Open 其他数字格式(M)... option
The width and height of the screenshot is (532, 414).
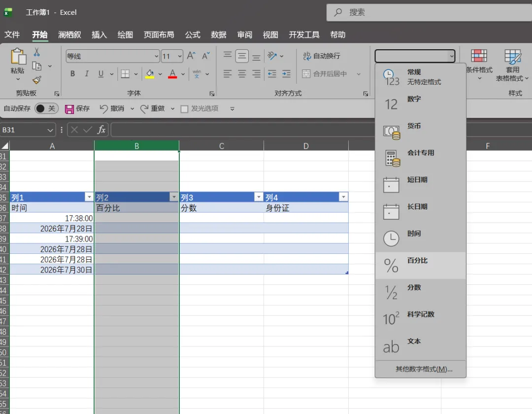[x=424, y=369]
